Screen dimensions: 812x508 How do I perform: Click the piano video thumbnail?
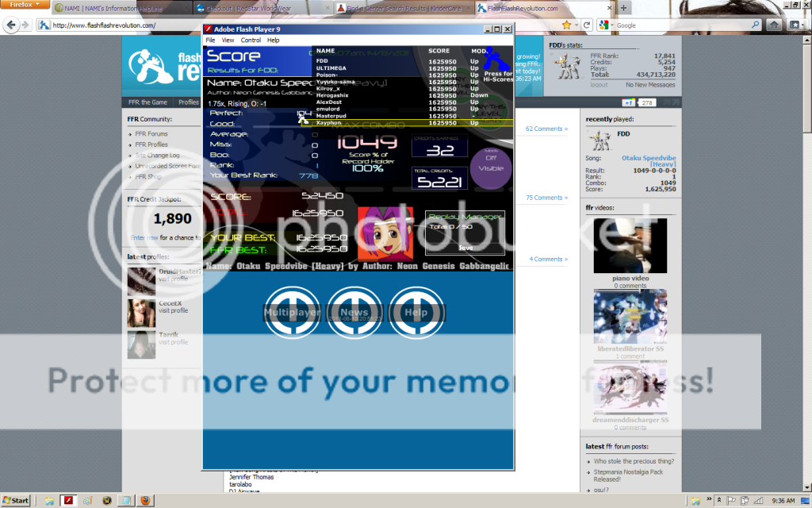tap(630, 246)
